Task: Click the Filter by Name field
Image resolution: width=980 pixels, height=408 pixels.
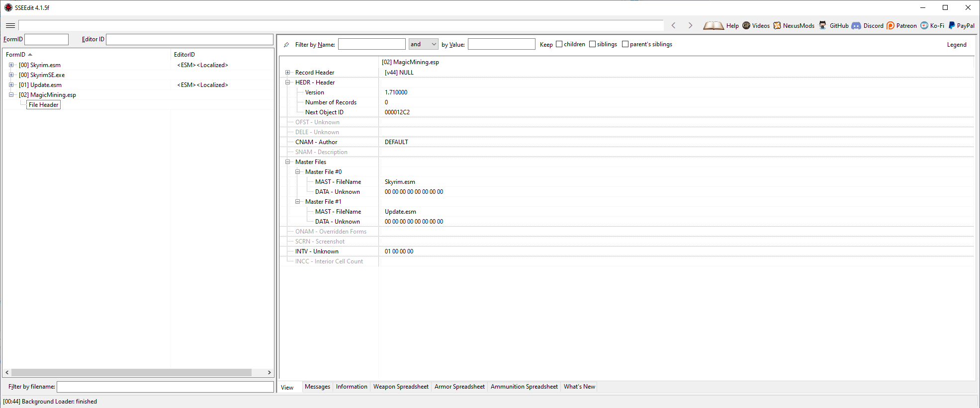Action: (x=372, y=44)
